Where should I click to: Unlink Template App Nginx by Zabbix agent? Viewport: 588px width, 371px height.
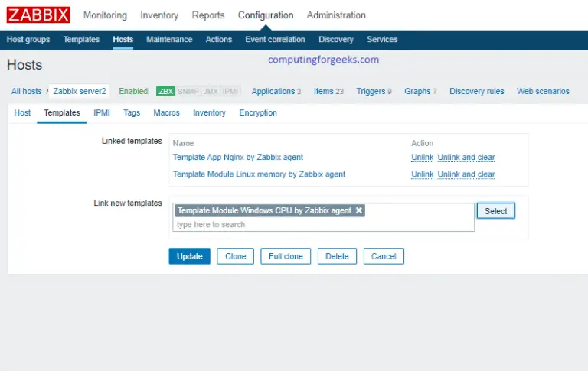[x=422, y=158]
